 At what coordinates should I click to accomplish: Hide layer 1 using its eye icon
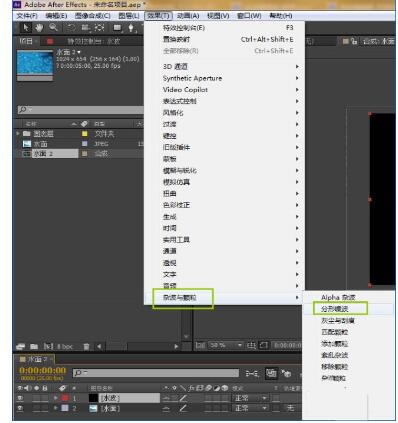coord(20,398)
